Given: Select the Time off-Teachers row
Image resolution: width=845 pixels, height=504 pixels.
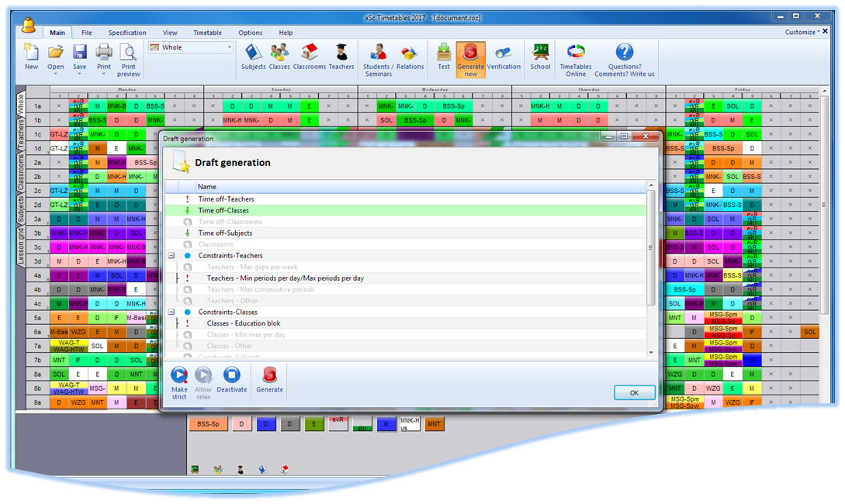Looking at the screenshot, I should tap(226, 199).
